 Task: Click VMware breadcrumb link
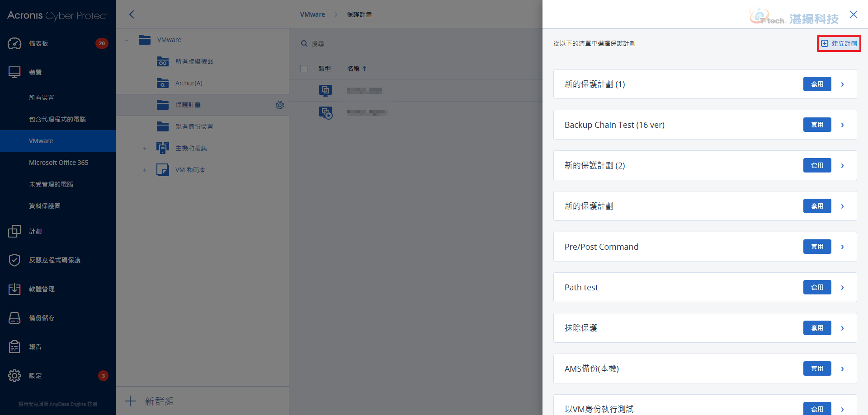(x=312, y=14)
